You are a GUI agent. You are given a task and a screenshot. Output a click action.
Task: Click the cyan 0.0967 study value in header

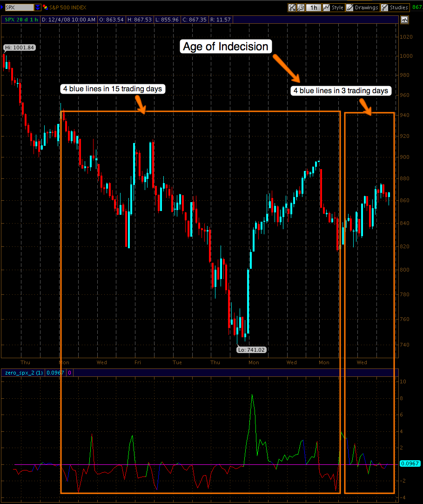pos(55,373)
